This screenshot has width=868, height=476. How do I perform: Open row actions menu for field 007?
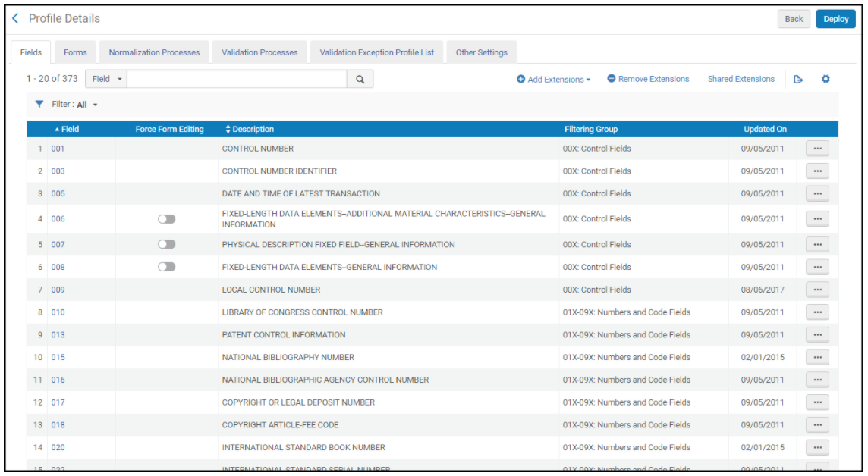[818, 244]
